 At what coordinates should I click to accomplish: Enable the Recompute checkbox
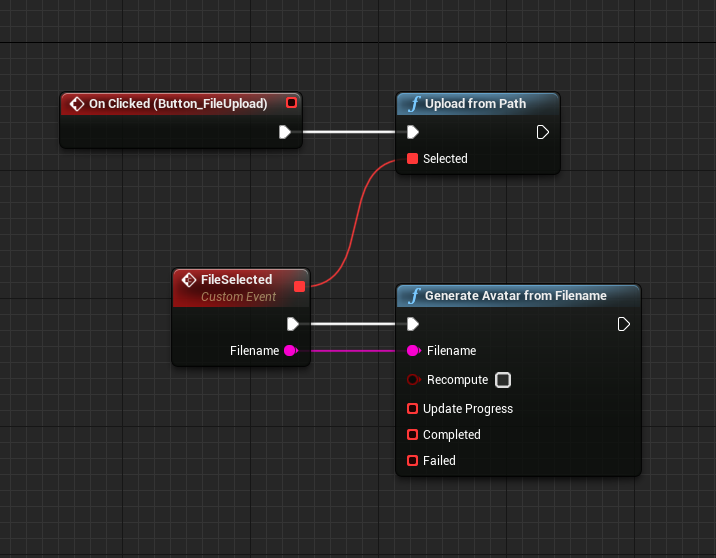pos(503,380)
